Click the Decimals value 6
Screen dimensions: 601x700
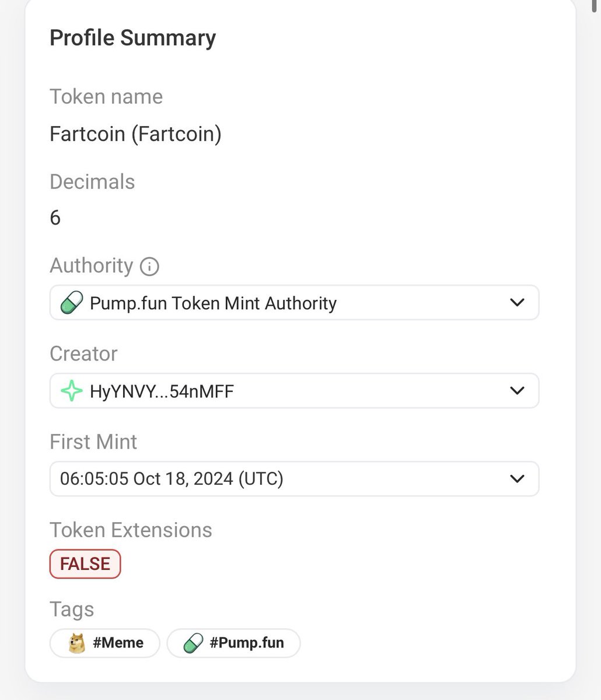click(55, 218)
